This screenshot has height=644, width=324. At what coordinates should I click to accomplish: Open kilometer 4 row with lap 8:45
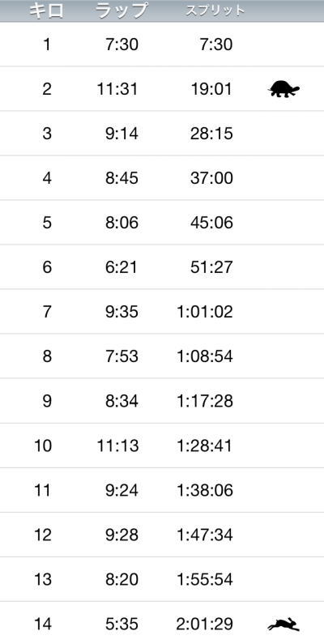pyautogui.click(x=162, y=178)
